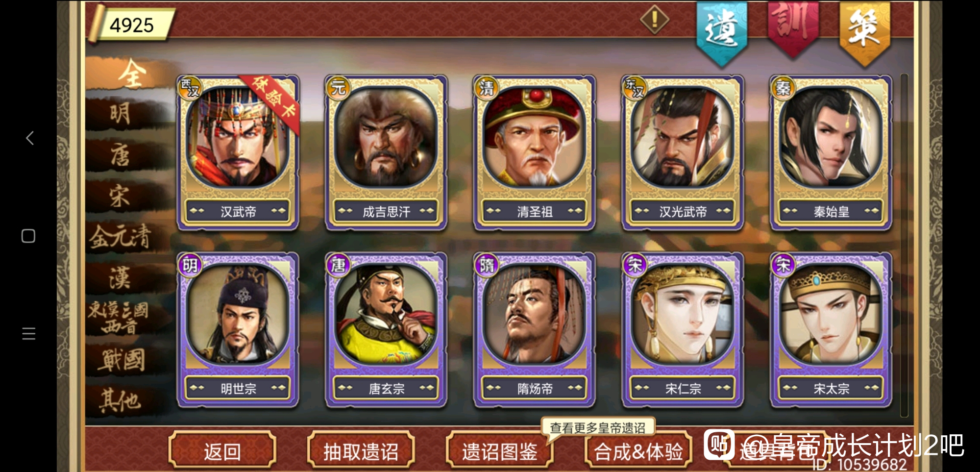Open the 金元清 dynasty tab
The height and width of the screenshot is (472, 980).
[x=121, y=237]
